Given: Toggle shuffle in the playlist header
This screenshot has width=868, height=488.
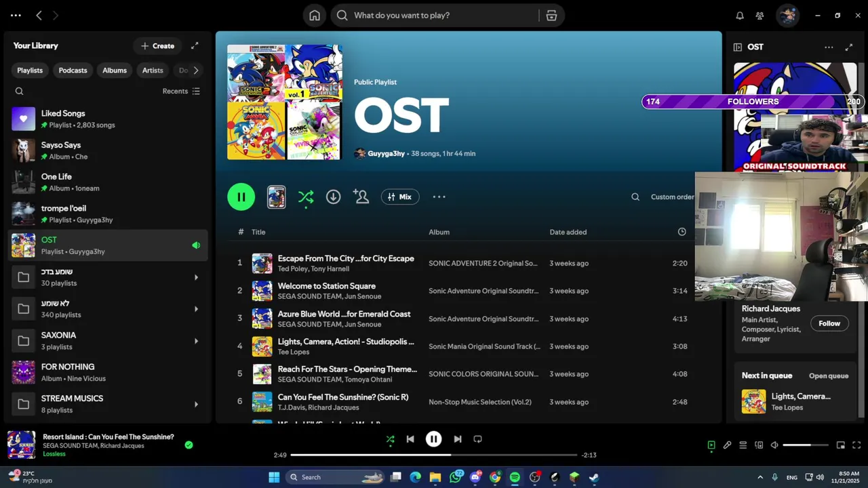Looking at the screenshot, I should [x=306, y=197].
